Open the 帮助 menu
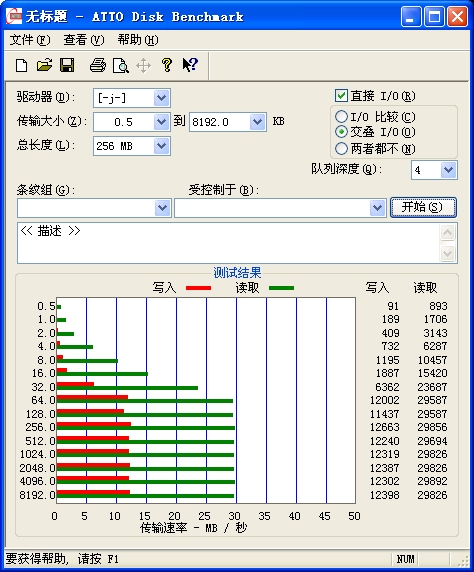This screenshot has height=572, width=474. (x=138, y=40)
